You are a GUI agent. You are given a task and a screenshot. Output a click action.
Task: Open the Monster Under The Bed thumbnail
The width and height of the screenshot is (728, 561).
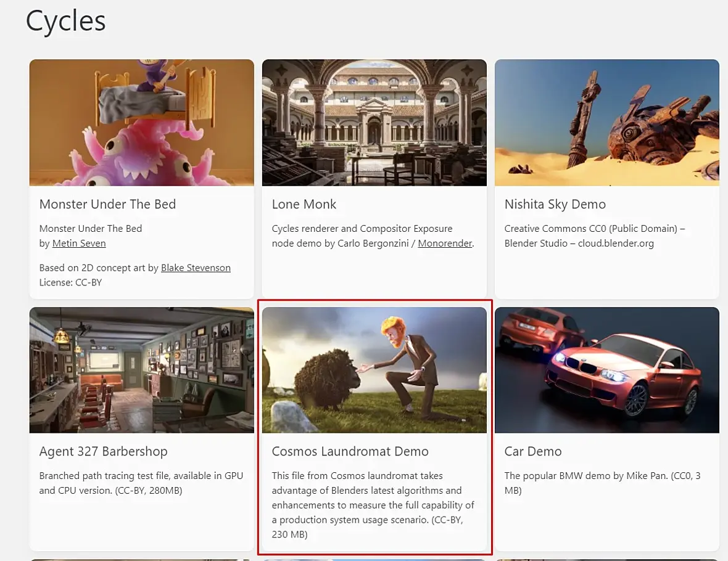point(142,123)
